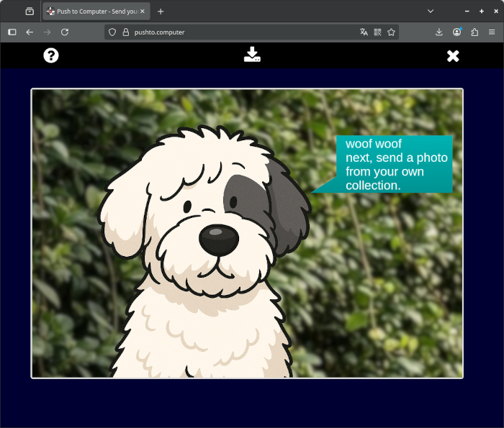Click the dog photo thumbnail

(247, 234)
